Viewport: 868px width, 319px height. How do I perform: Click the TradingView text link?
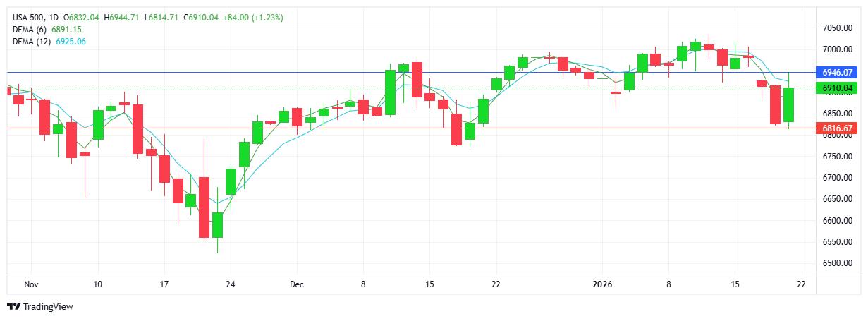click(48, 307)
